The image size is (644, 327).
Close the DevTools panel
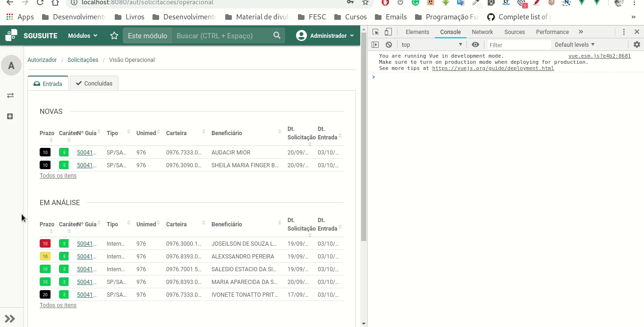click(x=636, y=32)
